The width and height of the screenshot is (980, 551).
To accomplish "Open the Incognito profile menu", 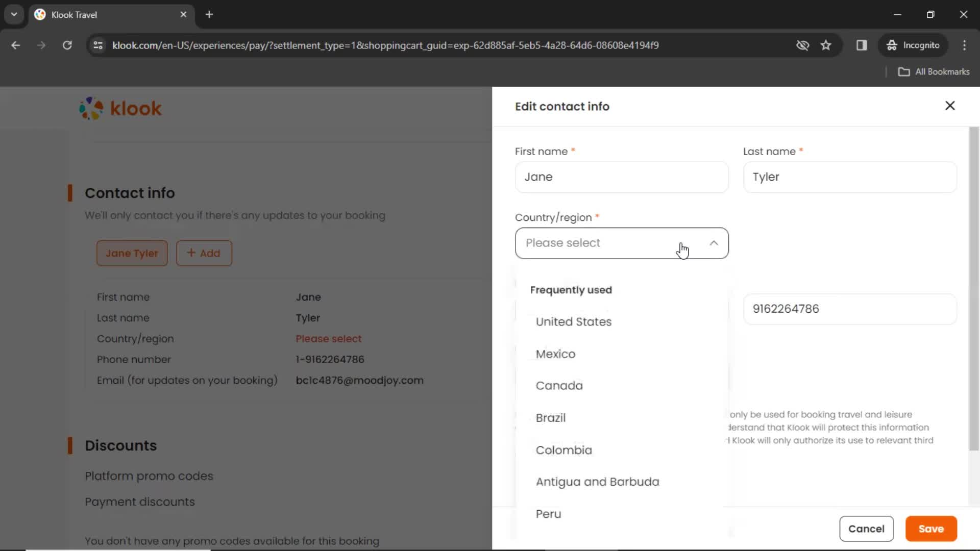I will pos(913,45).
